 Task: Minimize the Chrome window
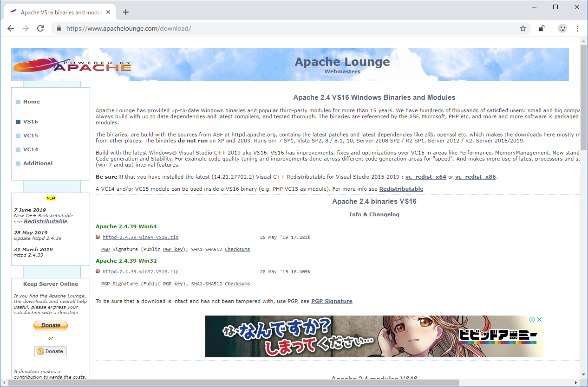click(x=535, y=7)
